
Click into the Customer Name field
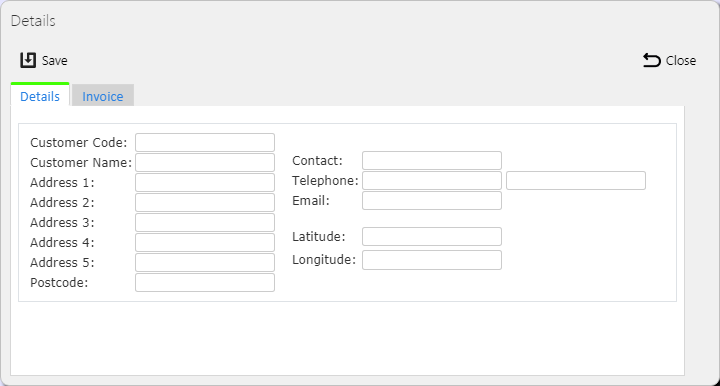pos(205,162)
